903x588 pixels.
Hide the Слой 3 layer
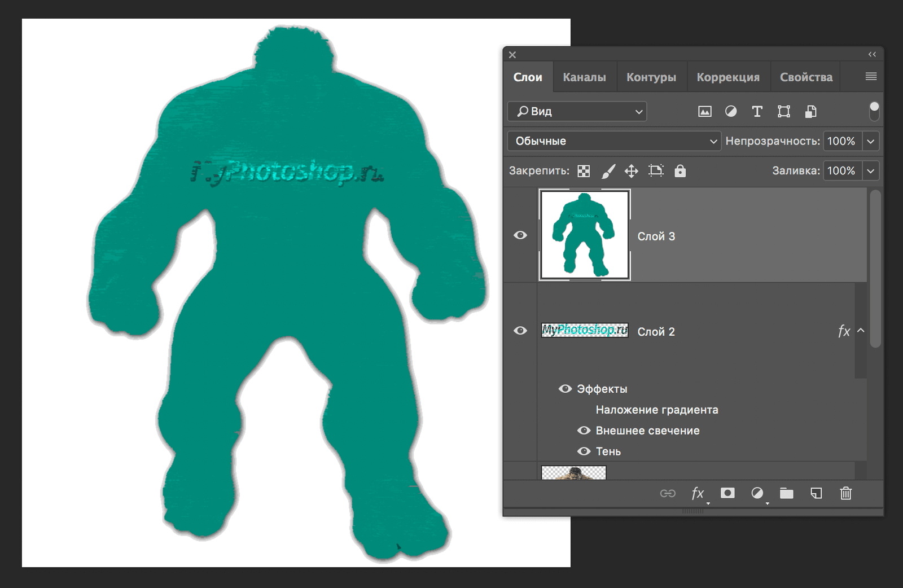pyautogui.click(x=520, y=235)
